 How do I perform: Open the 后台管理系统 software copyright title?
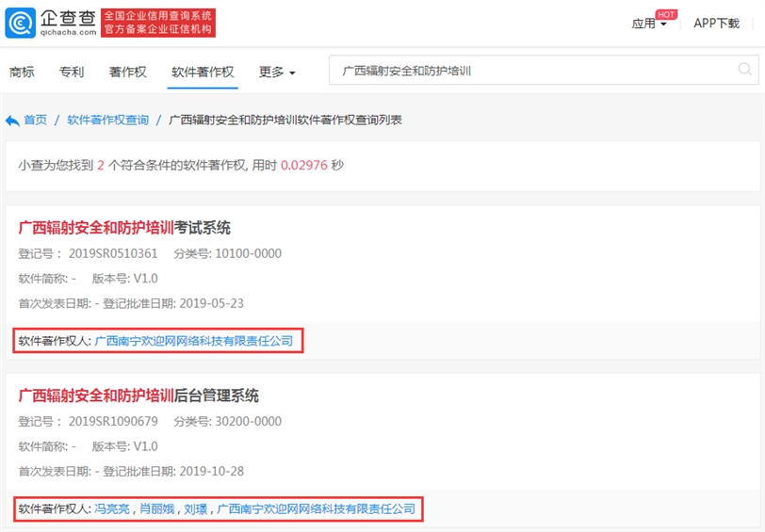(138, 395)
